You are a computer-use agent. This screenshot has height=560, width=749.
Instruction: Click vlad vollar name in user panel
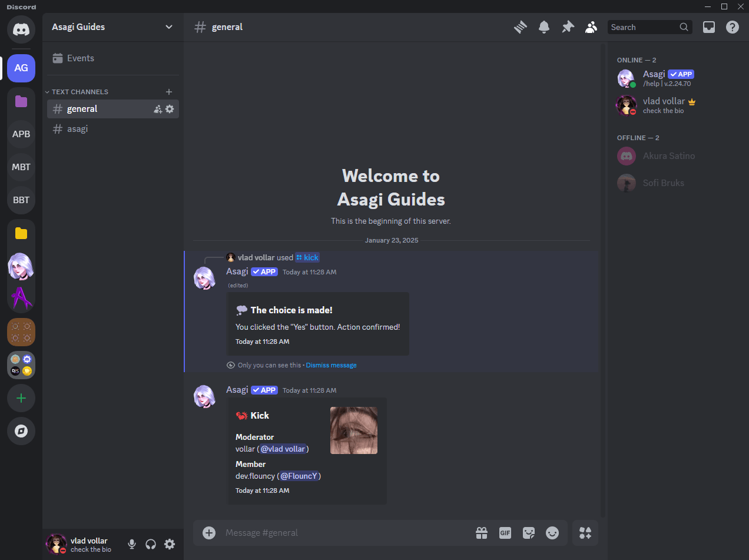coord(89,541)
